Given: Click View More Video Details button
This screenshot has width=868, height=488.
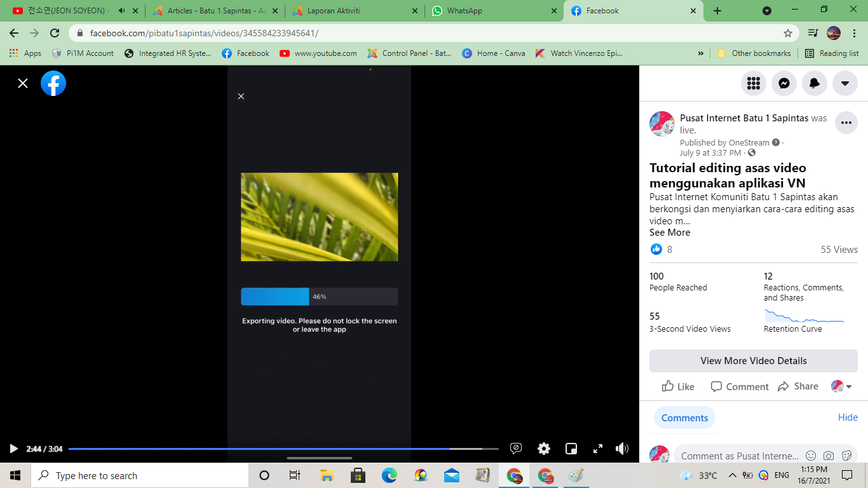Looking at the screenshot, I should pyautogui.click(x=753, y=361).
